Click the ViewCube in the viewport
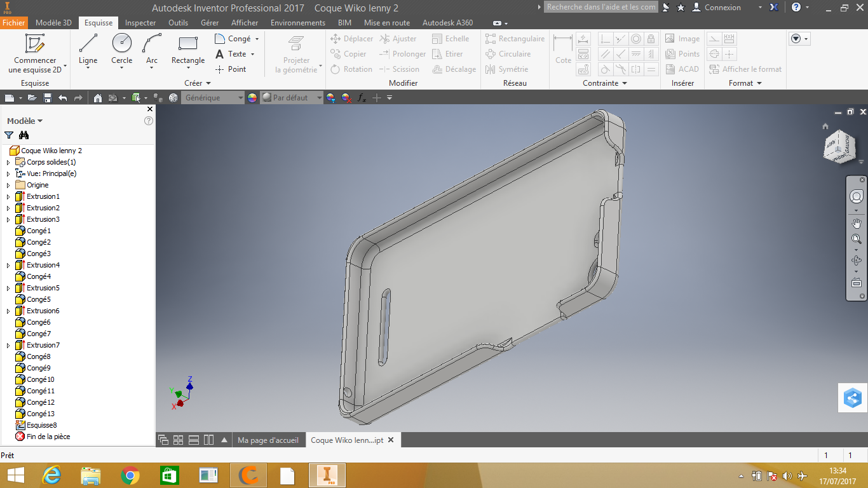This screenshot has width=868, height=488. point(839,146)
